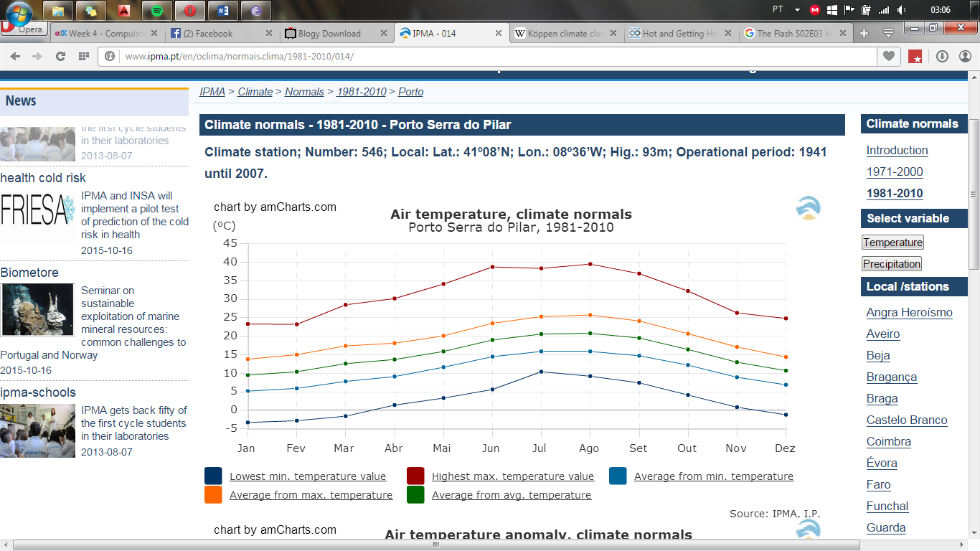Select Funchal station

[887, 506]
